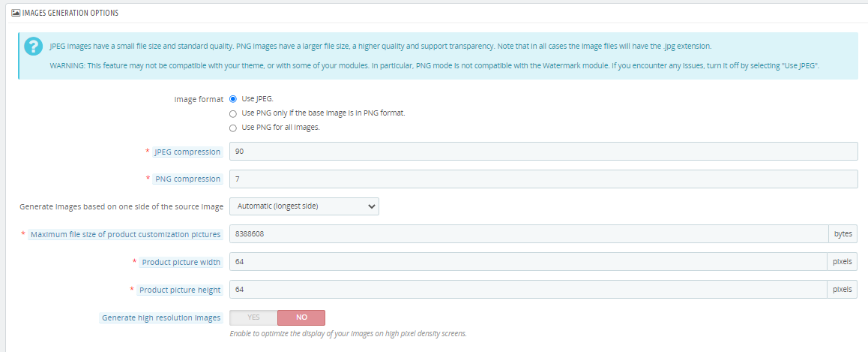
Task: Click the blue question mark info icon
Action: (34, 47)
